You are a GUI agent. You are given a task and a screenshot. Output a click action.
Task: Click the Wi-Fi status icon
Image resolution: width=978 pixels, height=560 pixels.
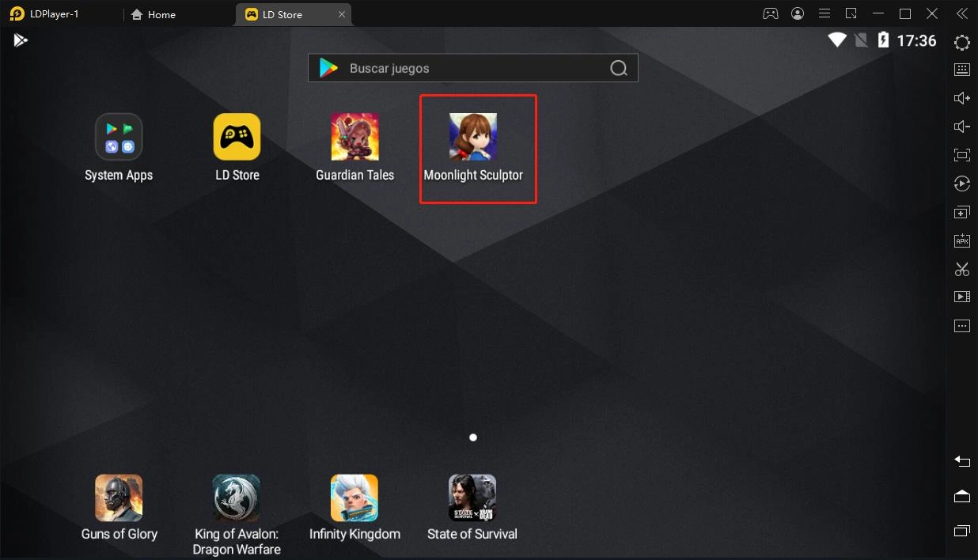[x=837, y=40]
